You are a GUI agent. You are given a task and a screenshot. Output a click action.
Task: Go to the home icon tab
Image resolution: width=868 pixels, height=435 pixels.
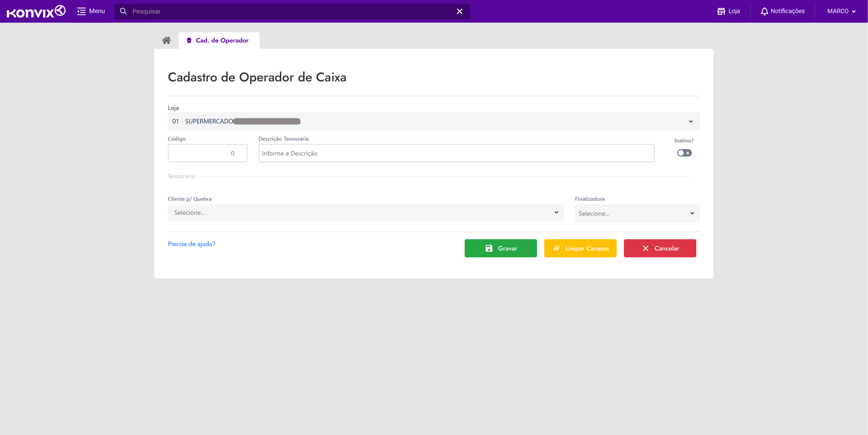click(166, 40)
